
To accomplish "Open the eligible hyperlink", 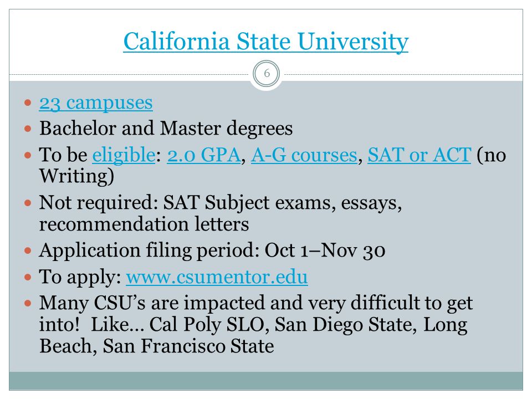I will (124, 155).
